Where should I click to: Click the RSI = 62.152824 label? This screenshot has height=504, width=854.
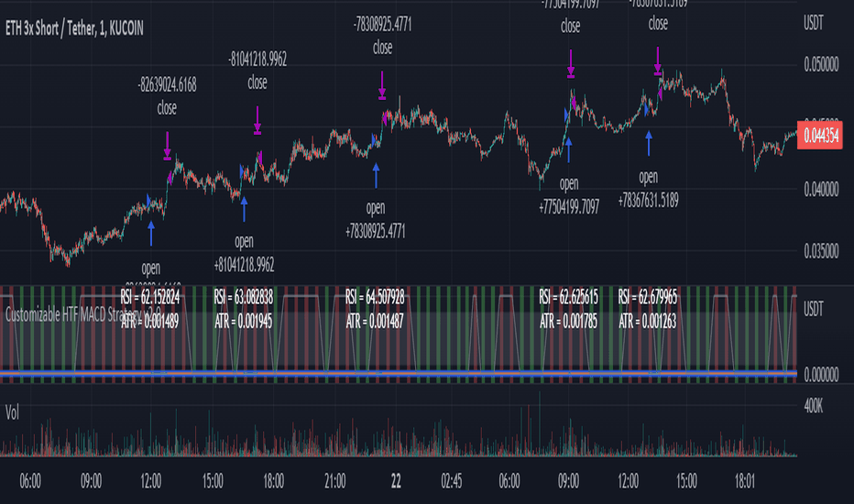(149, 298)
